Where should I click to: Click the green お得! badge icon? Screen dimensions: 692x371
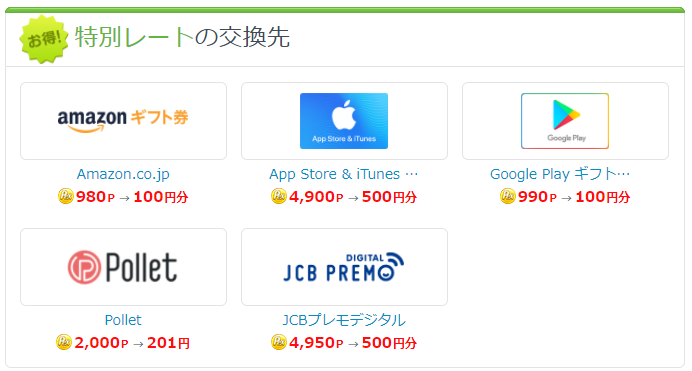(x=44, y=39)
